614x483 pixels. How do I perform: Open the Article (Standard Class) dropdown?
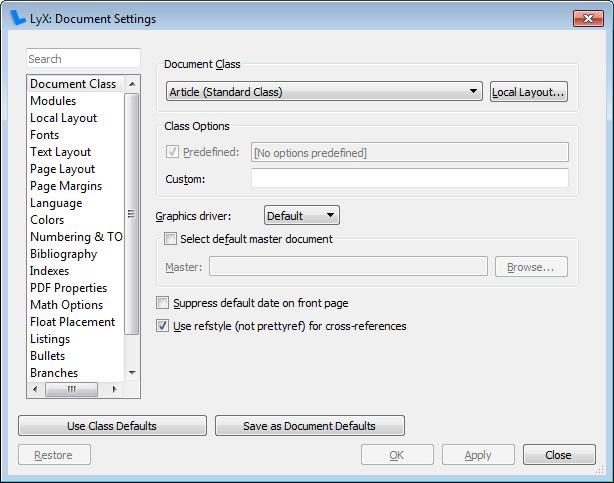[324, 92]
